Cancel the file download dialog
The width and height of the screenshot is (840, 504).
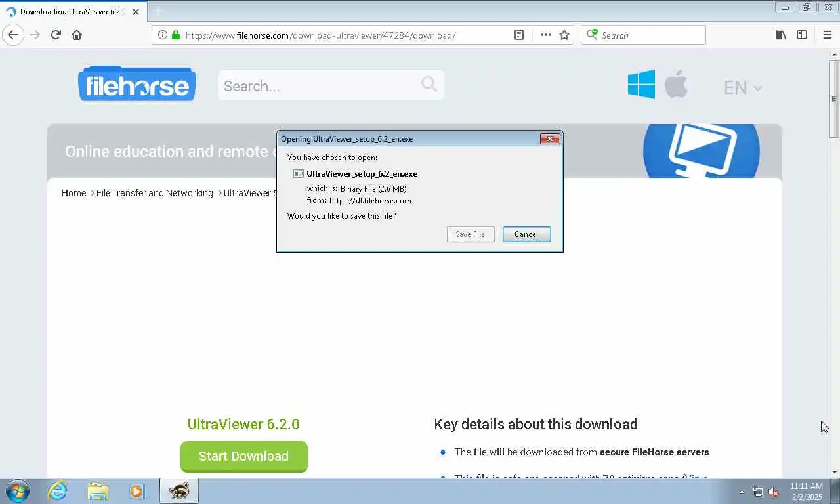click(x=526, y=234)
